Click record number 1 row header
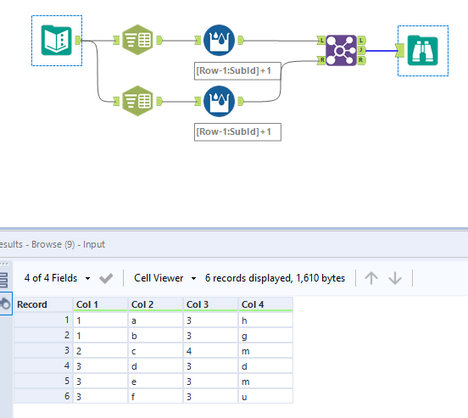The height and width of the screenshot is (418, 468). click(x=43, y=320)
